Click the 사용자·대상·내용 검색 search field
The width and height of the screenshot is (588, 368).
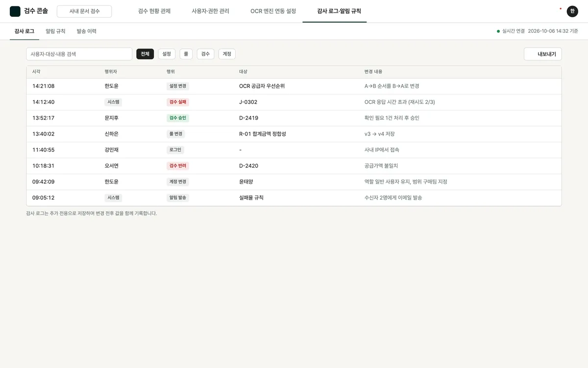click(79, 54)
